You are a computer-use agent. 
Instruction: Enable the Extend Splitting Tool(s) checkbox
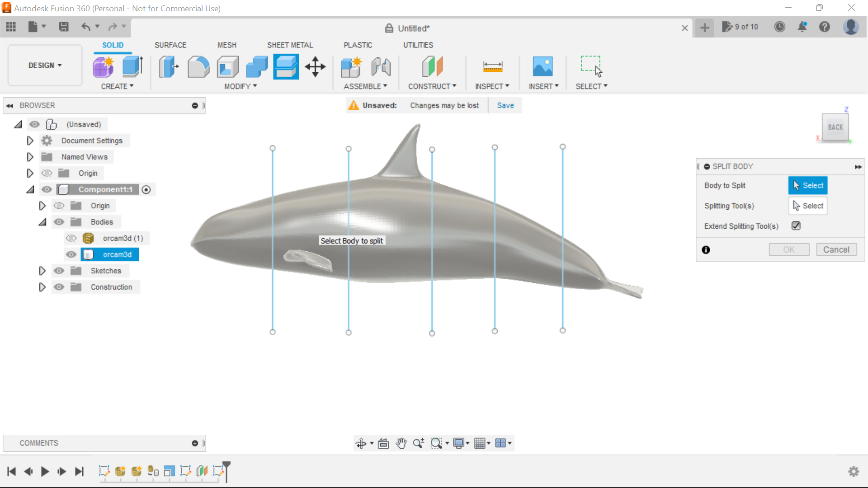point(796,226)
